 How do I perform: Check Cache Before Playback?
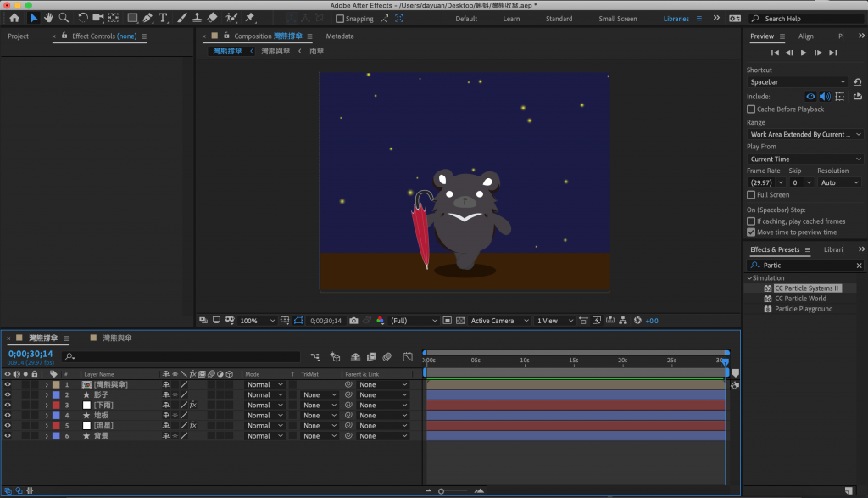pos(751,109)
